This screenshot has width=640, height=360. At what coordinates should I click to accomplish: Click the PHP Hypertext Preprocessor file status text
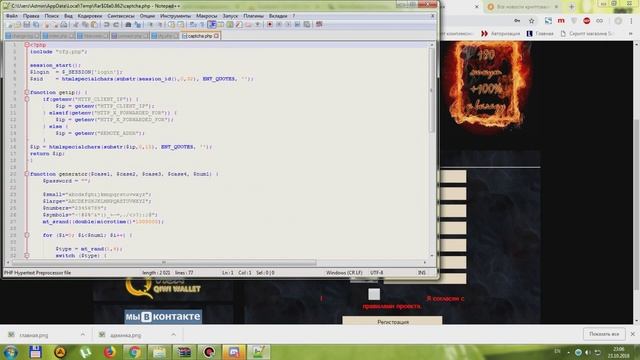[x=38, y=273]
